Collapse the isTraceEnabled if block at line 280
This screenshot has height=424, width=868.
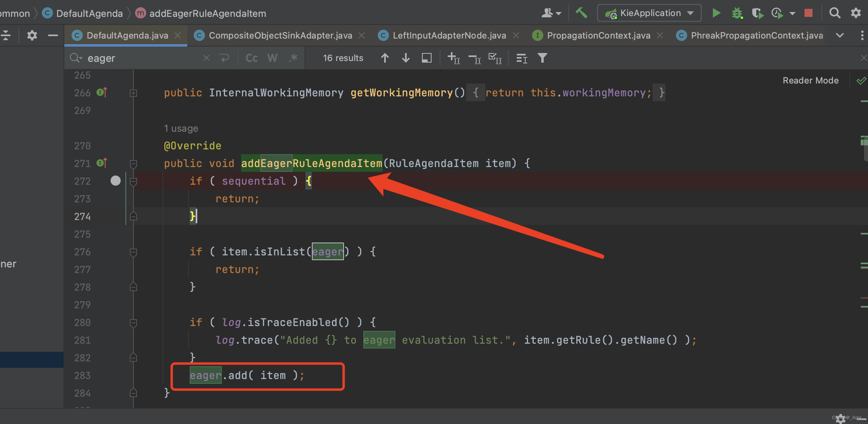pos(133,323)
